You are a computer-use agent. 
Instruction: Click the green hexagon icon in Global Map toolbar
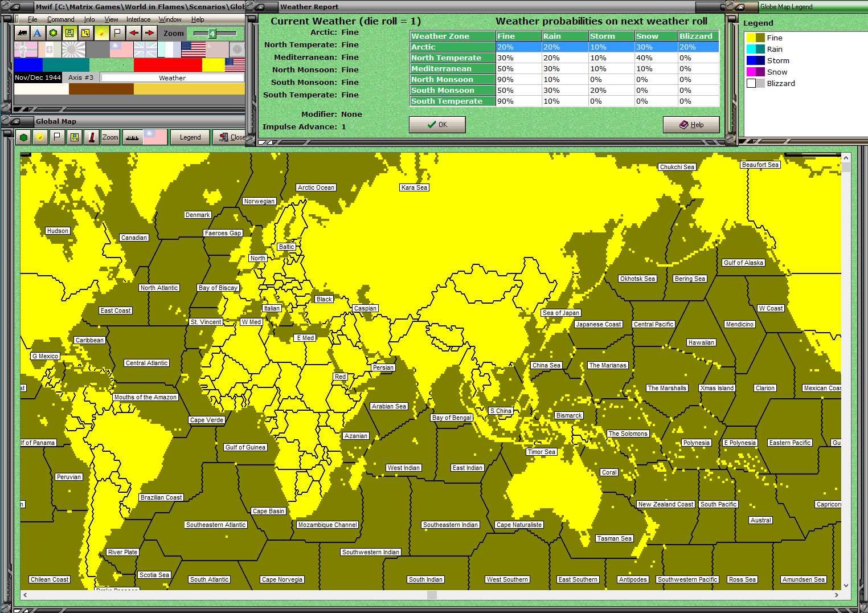[x=23, y=137]
